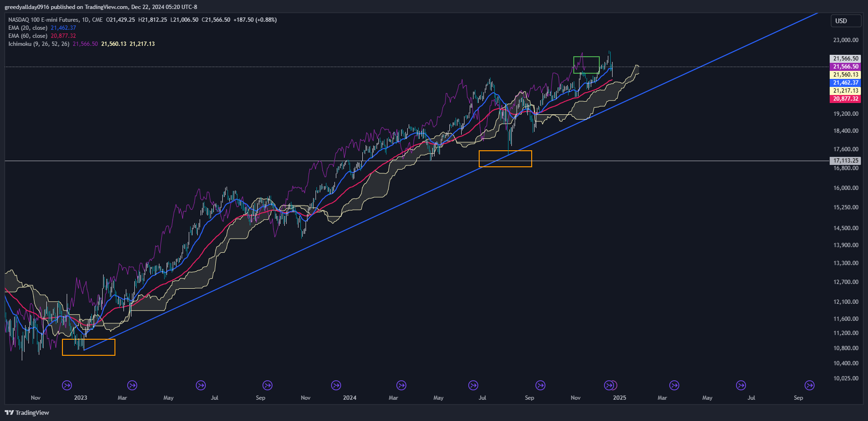Click the event icon near Sep 2024
The image size is (868, 421).
(540, 386)
